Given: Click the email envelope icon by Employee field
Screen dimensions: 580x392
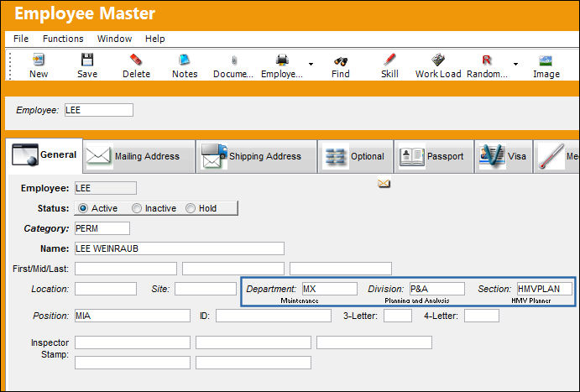Looking at the screenshot, I should (x=384, y=183).
